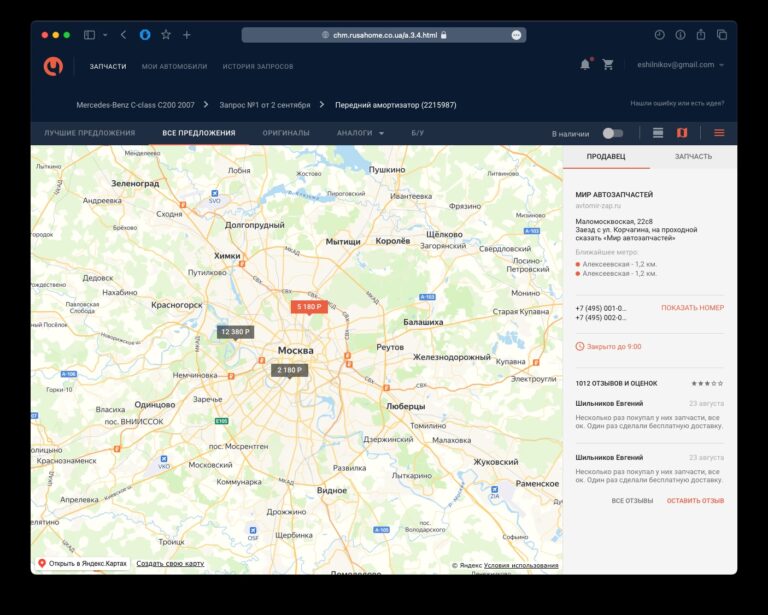This screenshot has width=768, height=615.
Task: Go to 'Mercedes-Benz C-class C200 2007' breadcrumb
Action: point(135,105)
